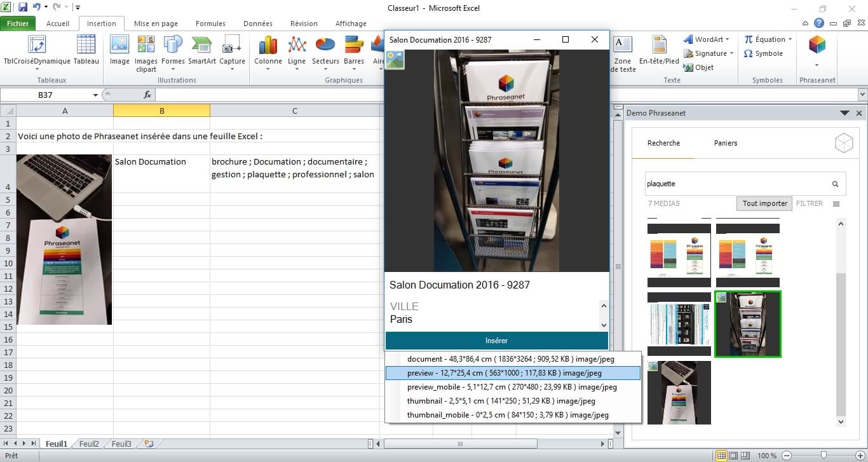Click the search magnifier in Phraseanet pane
The image size is (868, 462).
click(836, 184)
